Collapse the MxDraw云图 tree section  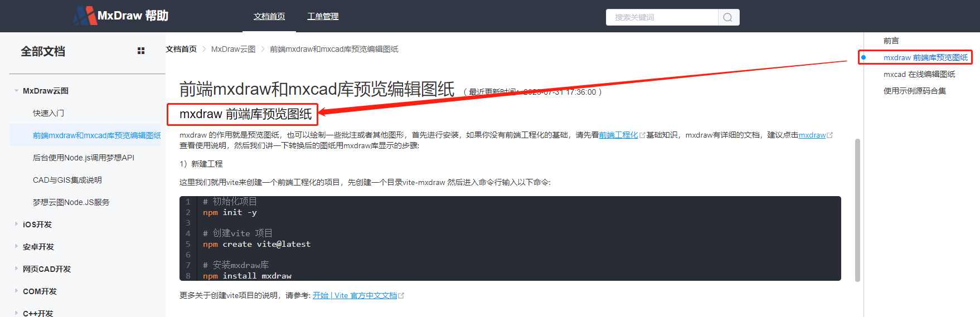[x=16, y=91]
